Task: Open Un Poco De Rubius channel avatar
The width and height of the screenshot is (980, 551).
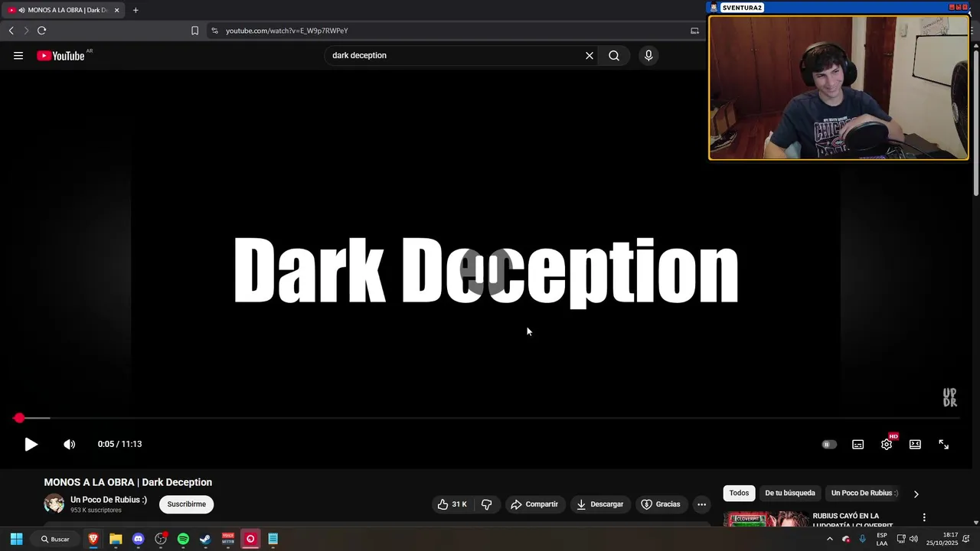Action: 54,504
